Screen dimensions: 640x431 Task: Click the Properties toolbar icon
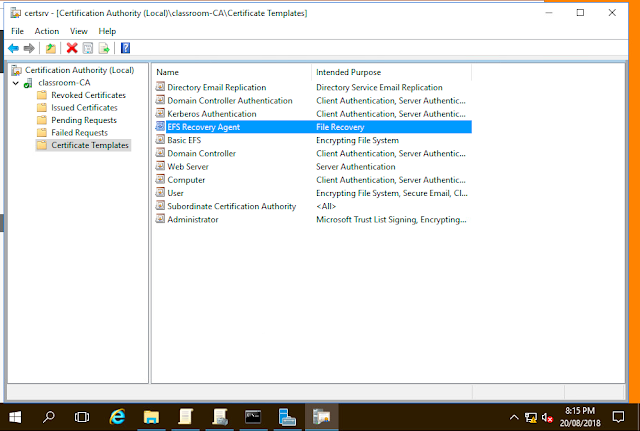coord(88,48)
